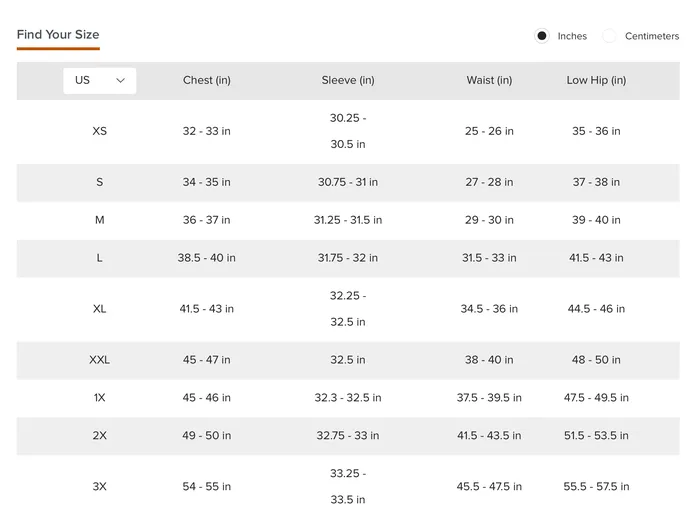Click the Sleeve (in) column header
This screenshot has height=531, width=700.
coord(348,80)
